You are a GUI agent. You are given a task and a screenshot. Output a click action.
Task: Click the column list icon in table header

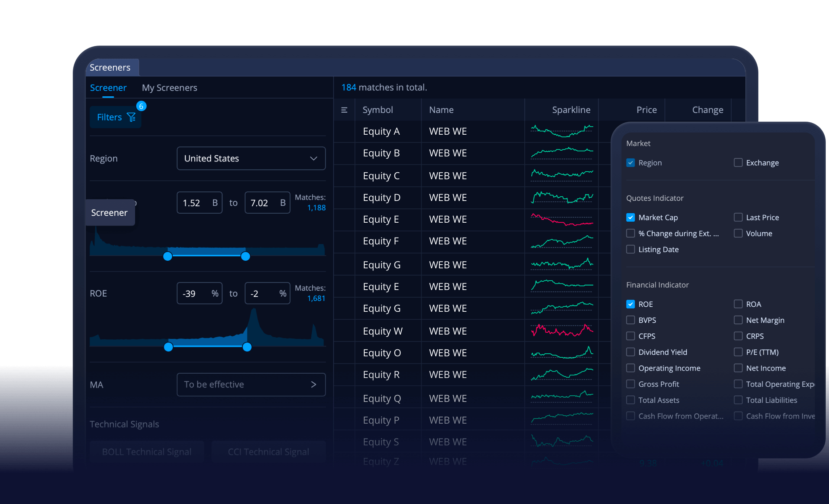pyautogui.click(x=344, y=109)
